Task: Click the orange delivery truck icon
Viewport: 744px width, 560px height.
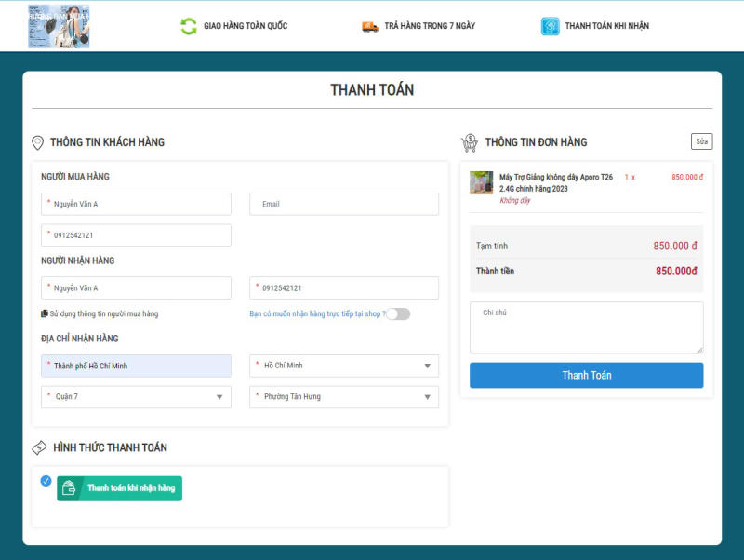Action: (370, 26)
